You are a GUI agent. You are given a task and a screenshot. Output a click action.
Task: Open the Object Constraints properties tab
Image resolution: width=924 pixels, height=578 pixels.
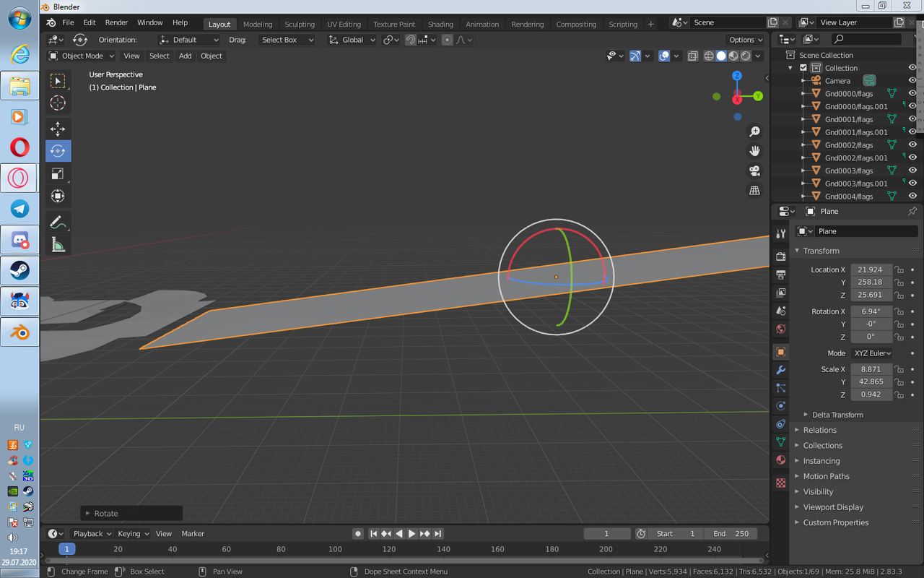(x=780, y=424)
